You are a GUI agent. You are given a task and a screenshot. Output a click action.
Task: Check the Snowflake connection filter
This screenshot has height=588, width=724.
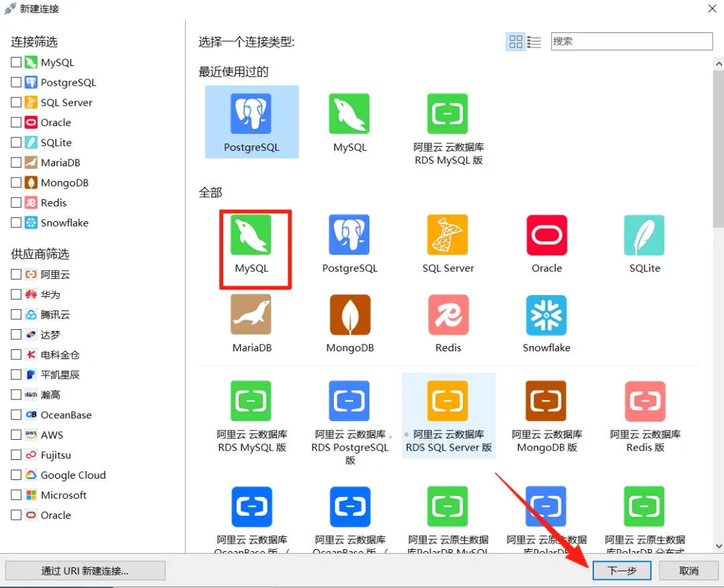16,223
